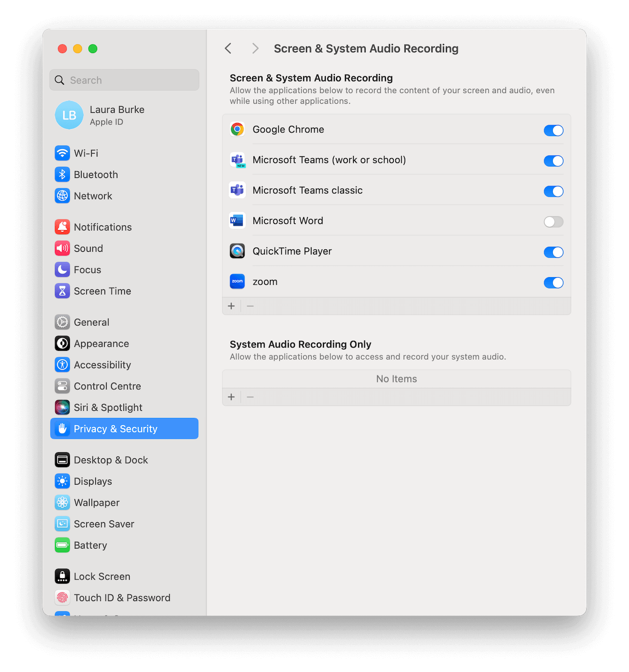The image size is (629, 672).
Task: Click the Accessibility icon
Action: click(x=62, y=365)
